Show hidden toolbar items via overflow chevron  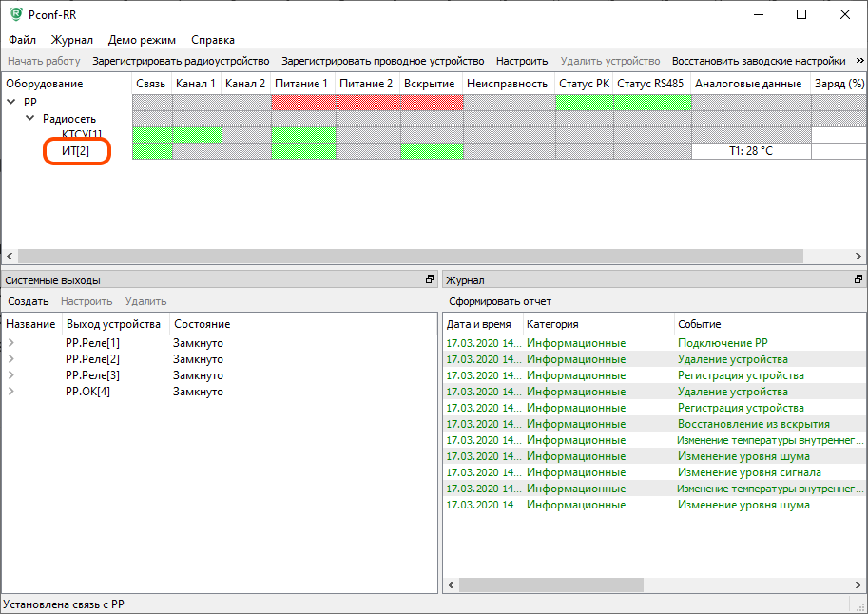859,61
